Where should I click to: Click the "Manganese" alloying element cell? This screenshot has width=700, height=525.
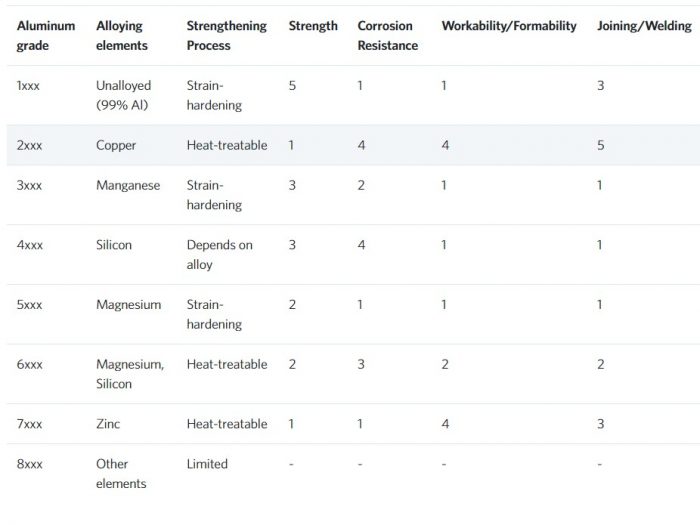coord(128,185)
